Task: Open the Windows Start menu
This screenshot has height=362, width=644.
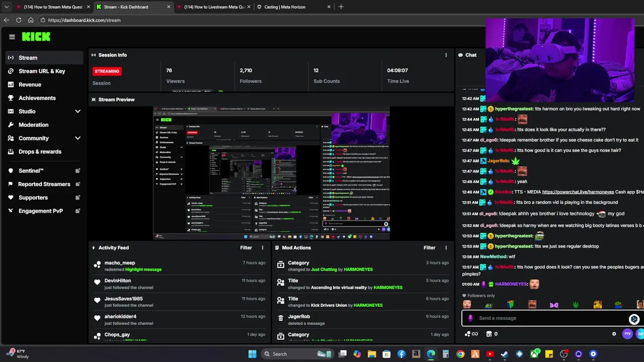Action: coord(252,354)
